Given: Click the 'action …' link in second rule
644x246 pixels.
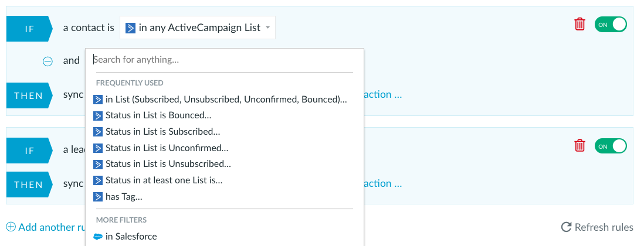Looking at the screenshot, I should point(383,183).
